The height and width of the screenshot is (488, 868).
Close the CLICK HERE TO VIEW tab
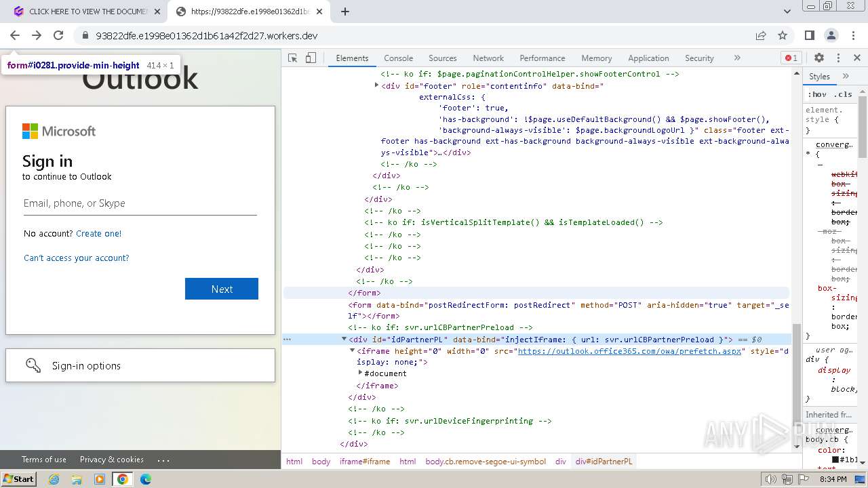(x=157, y=12)
